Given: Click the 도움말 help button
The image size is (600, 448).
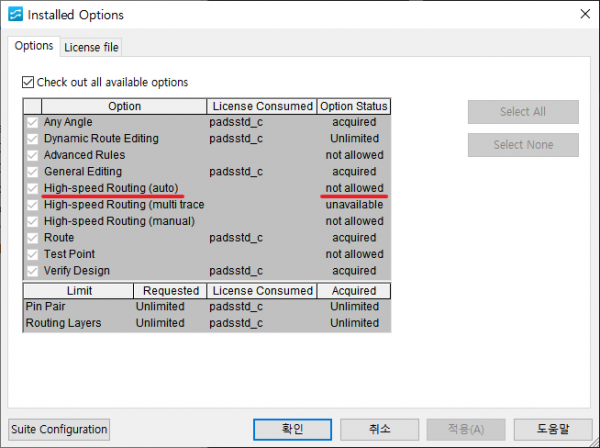Looking at the screenshot, I should pyautogui.click(x=551, y=429).
